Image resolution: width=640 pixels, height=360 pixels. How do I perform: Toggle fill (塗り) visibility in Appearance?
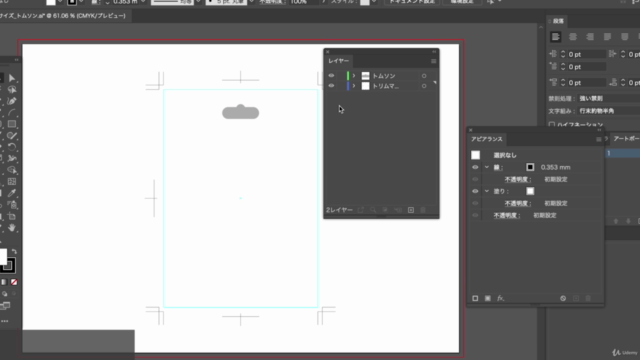coord(475,191)
